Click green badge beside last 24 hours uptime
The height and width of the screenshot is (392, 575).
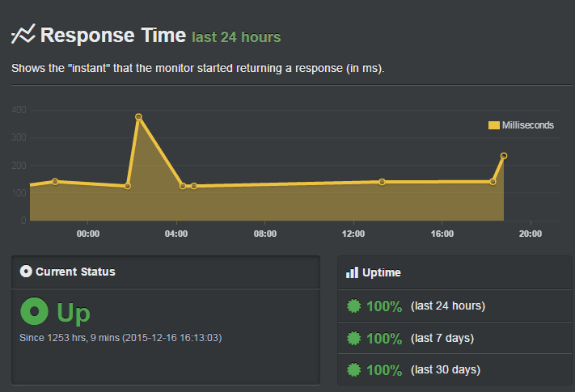353,306
